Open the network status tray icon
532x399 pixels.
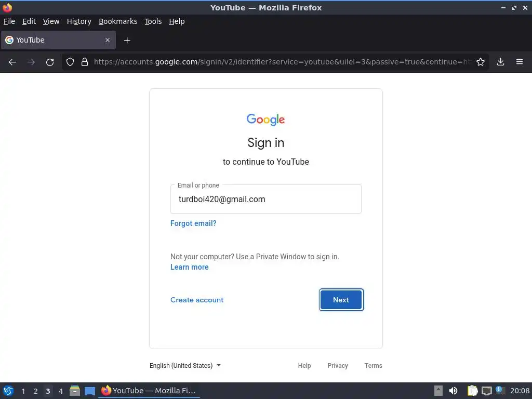486,391
